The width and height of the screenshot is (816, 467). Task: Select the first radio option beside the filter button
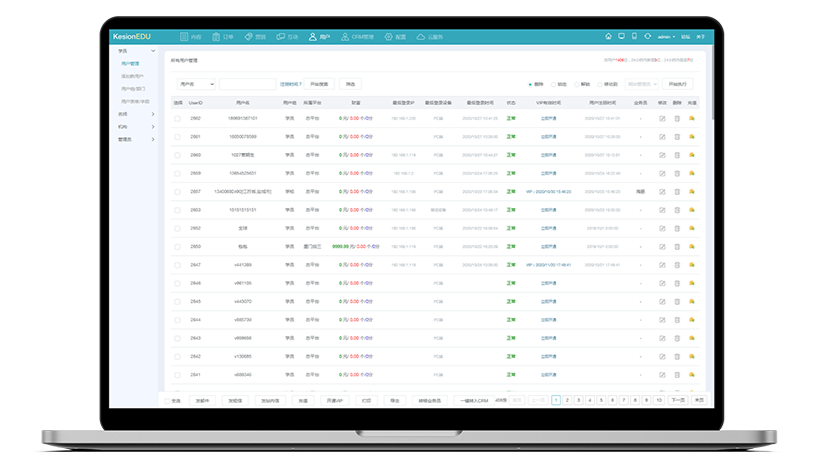pyautogui.click(x=530, y=84)
